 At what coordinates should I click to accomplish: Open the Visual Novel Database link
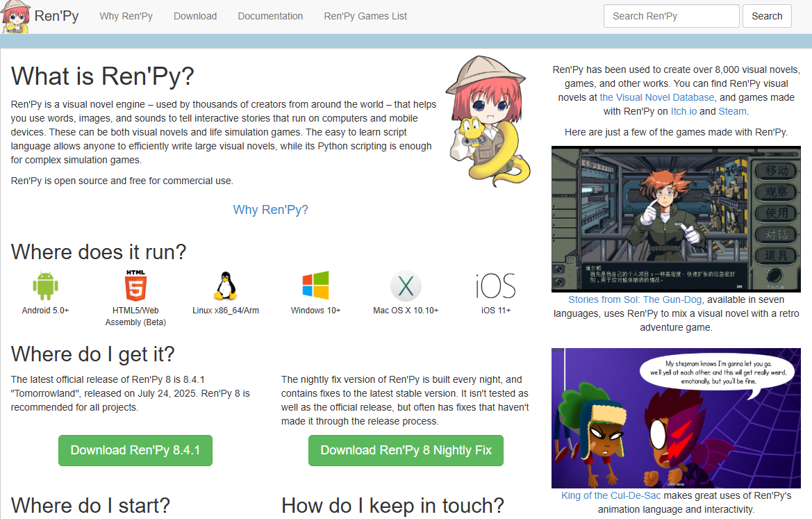657,97
